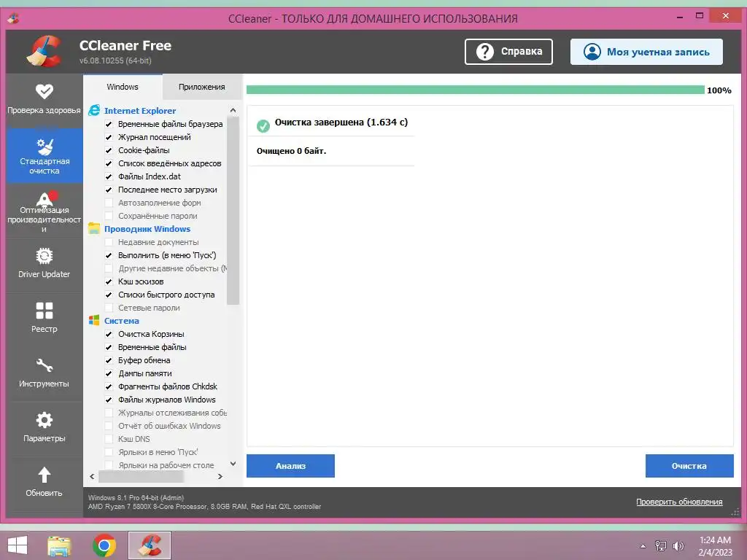
Task: Click the Анализ button
Action: point(290,466)
